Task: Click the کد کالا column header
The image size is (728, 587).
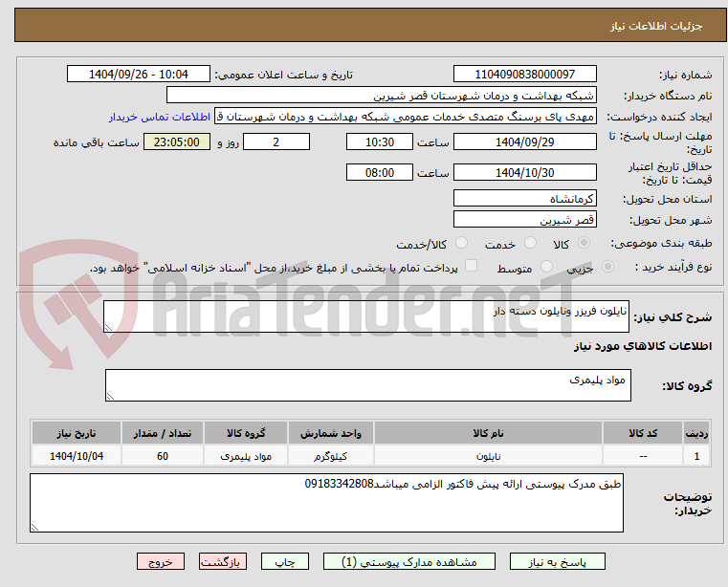Action: coord(643,433)
